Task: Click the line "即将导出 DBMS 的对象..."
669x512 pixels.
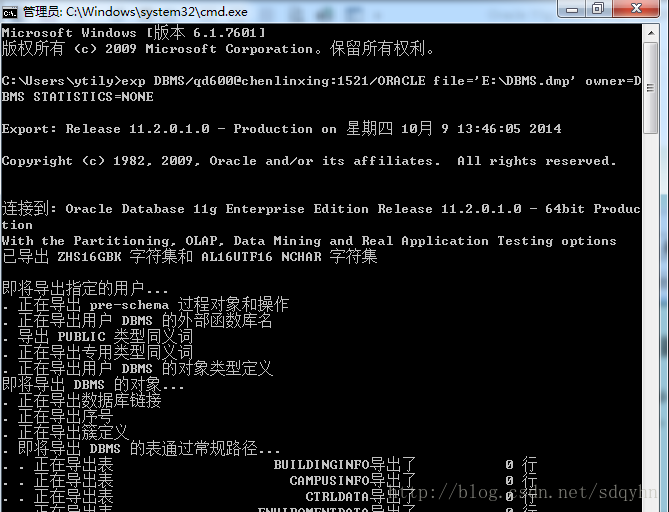Action: 93,385
